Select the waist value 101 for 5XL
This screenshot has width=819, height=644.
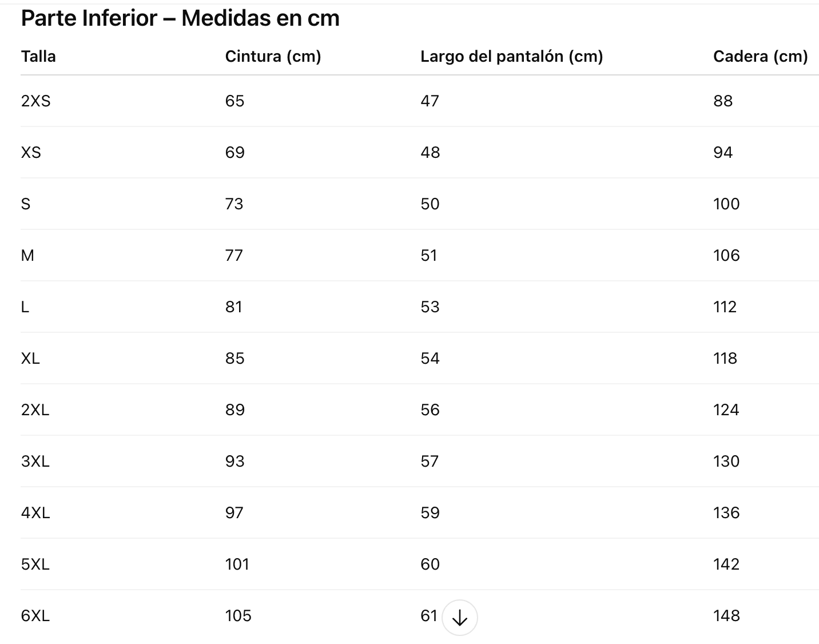(x=237, y=565)
